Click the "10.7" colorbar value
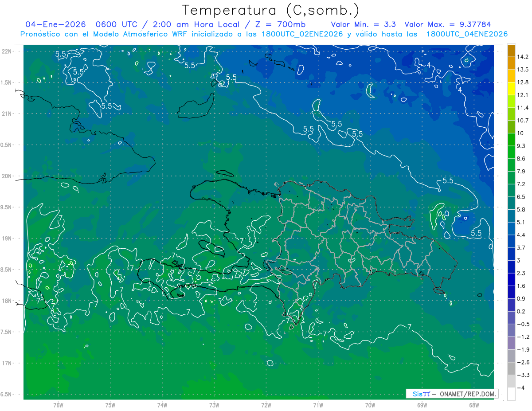The width and height of the screenshot is (532, 411). (x=523, y=121)
